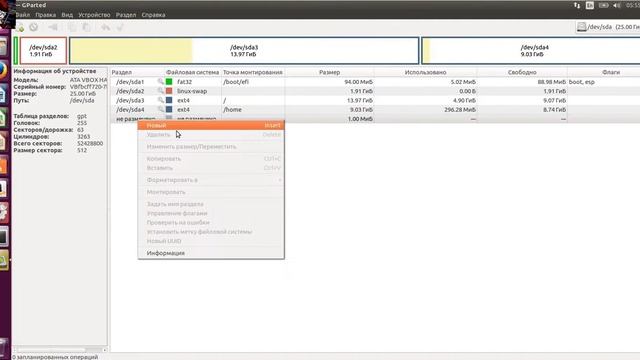The height and width of the screenshot is (360, 640).
Task: Click the 'Раздел' column header
Action: point(137,72)
